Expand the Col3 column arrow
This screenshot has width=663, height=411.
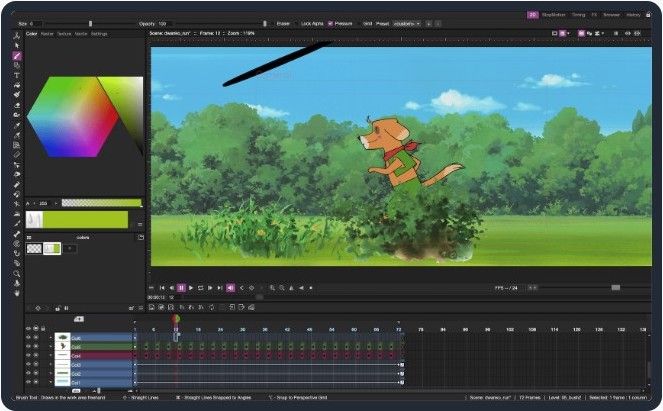[51, 364]
